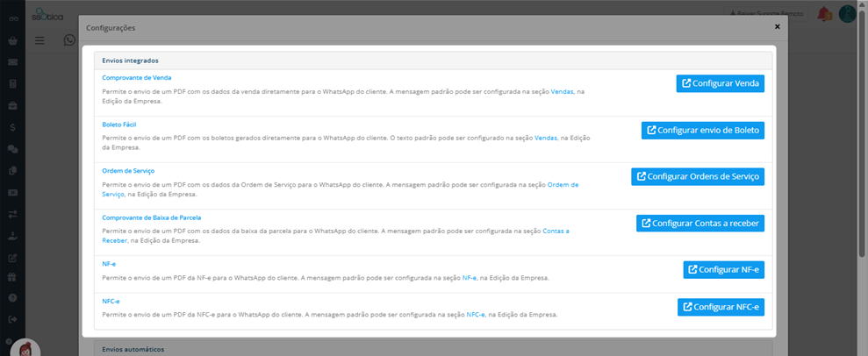This screenshot has height=356, width=868.
Task: Click Configurar envio de Boleto button
Action: pos(703,131)
